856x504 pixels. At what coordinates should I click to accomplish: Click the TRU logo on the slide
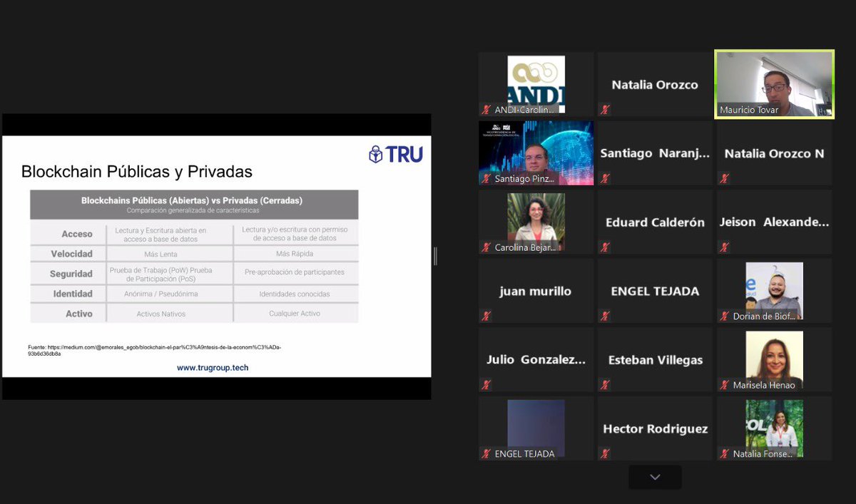pyautogui.click(x=396, y=154)
